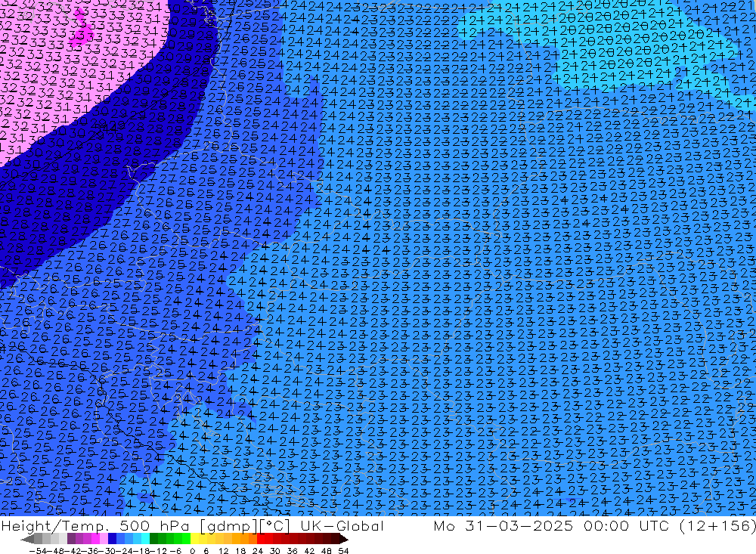Click the '36' legend value
The image size is (756, 554).
(292, 551)
